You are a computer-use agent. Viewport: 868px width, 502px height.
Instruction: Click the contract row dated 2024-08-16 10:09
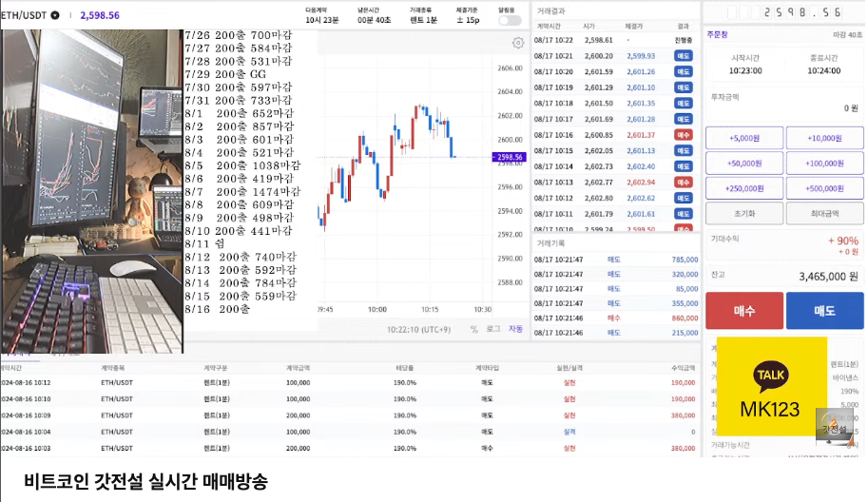coord(349,415)
